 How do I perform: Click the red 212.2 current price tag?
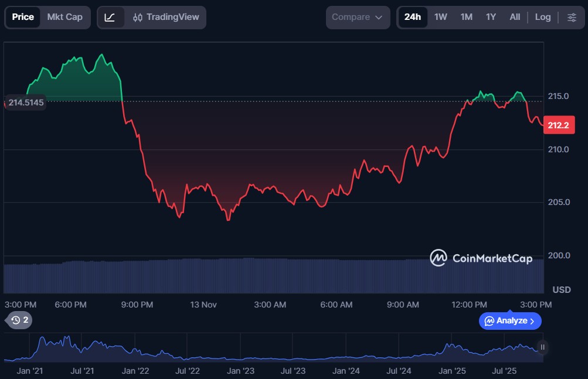point(558,125)
